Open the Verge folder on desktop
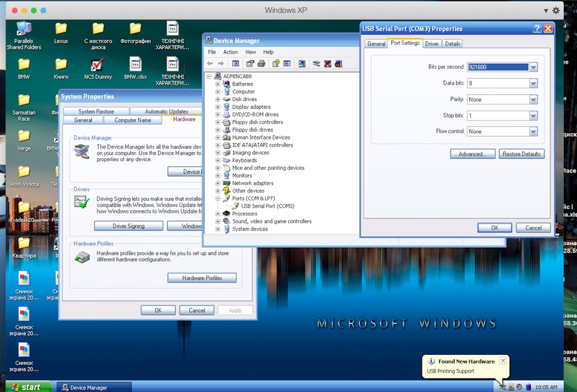 click(24, 140)
